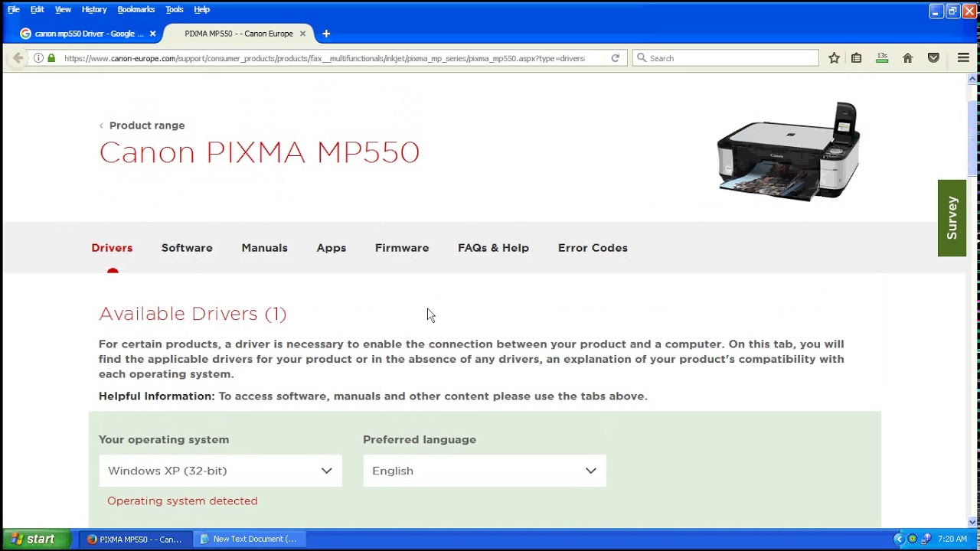Click the search magnifier icon in search box
The image size is (980, 551).
[642, 58]
